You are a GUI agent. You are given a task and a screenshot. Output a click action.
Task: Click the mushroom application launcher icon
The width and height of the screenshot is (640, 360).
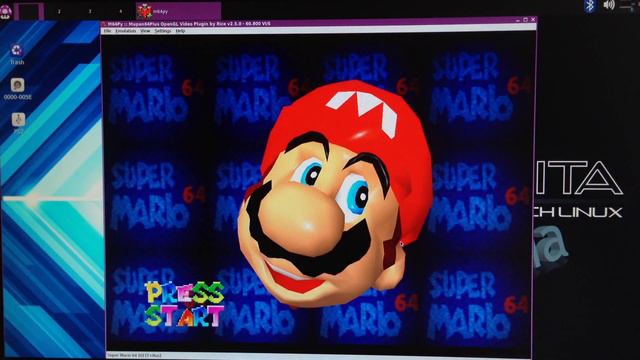(6, 11)
